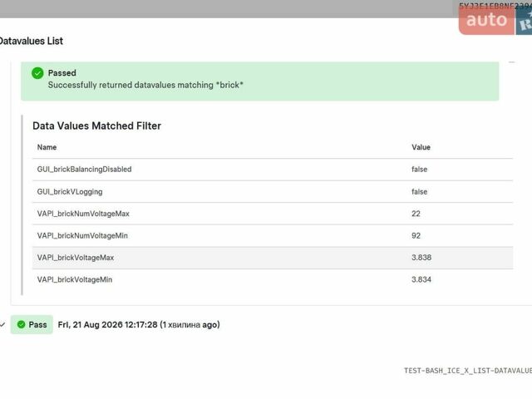The image size is (532, 399).
Task: Click the green Passed checkmark icon
Action: coord(37,73)
